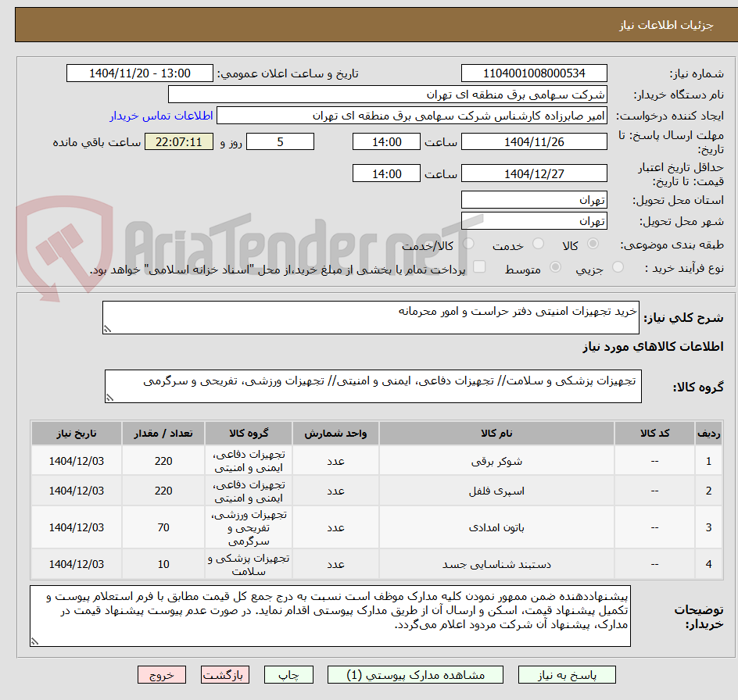Click the شماره نیاز field 1104001008000534
The width and height of the screenshot is (738, 700).
tap(534, 73)
